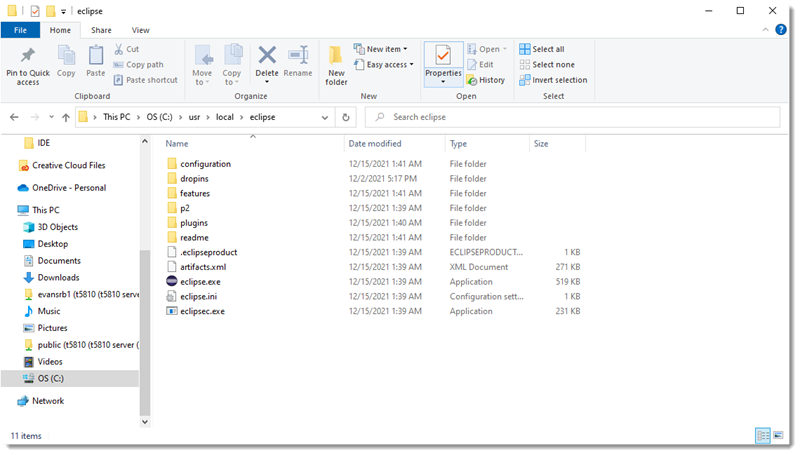Screen dimensions: 800x455
Task: Select OS (C:) in the sidebar
Action: click(x=51, y=378)
